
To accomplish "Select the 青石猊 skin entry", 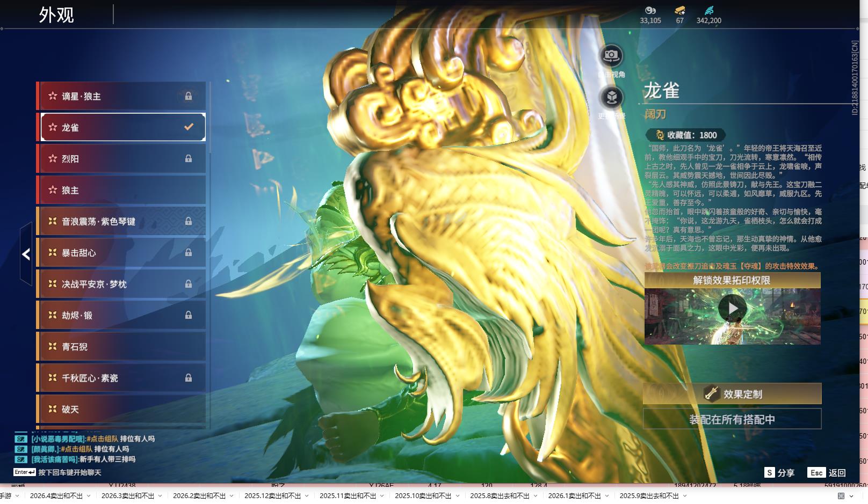I will 121,347.
